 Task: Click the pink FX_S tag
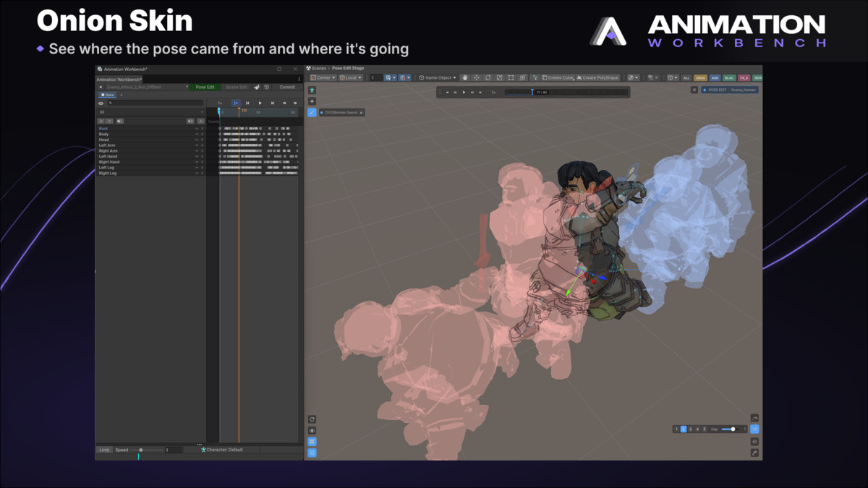pyautogui.click(x=744, y=78)
